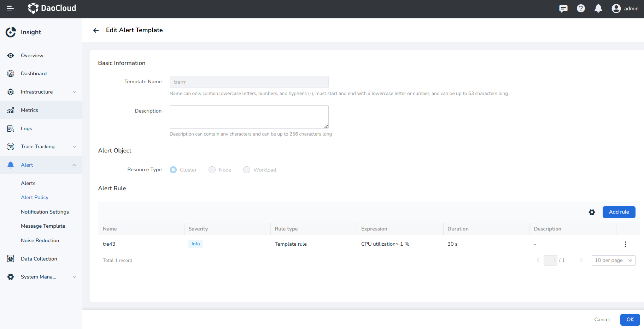Click the Description text area
Screen dimensions: 644x329
pyautogui.click(x=249, y=117)
